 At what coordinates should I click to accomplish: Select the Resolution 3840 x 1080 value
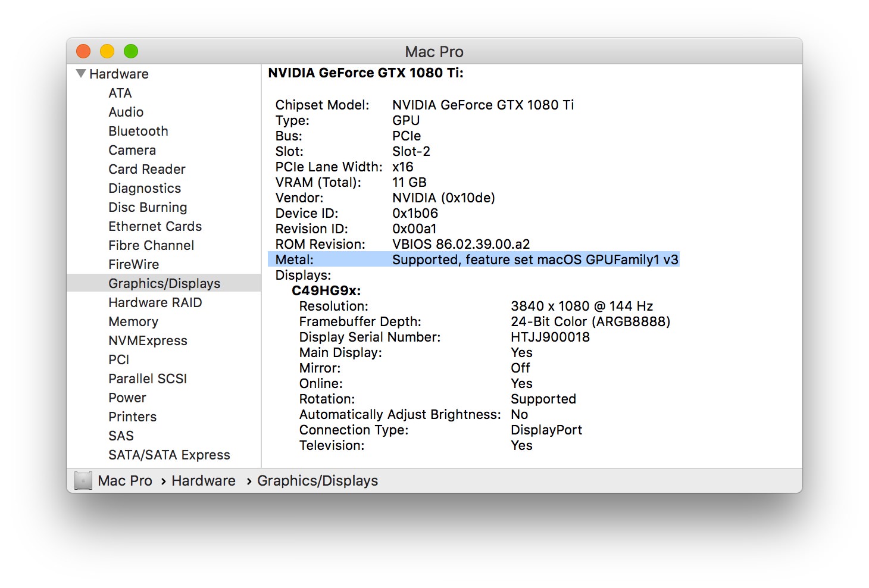coord(582,306)
